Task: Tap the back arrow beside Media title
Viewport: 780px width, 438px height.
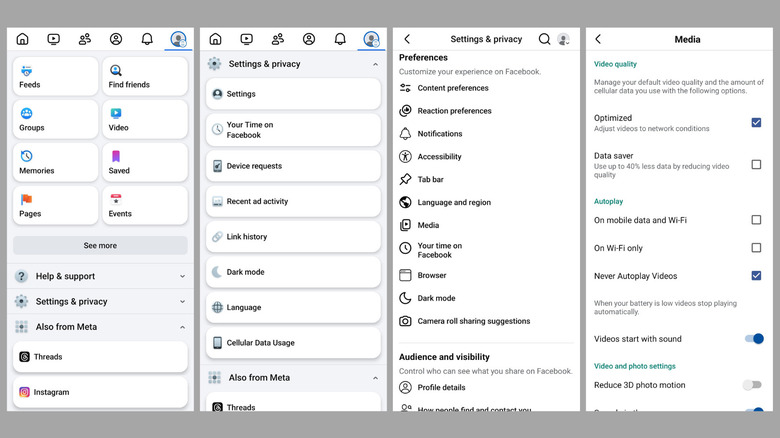Action: (x=598, y=39)
